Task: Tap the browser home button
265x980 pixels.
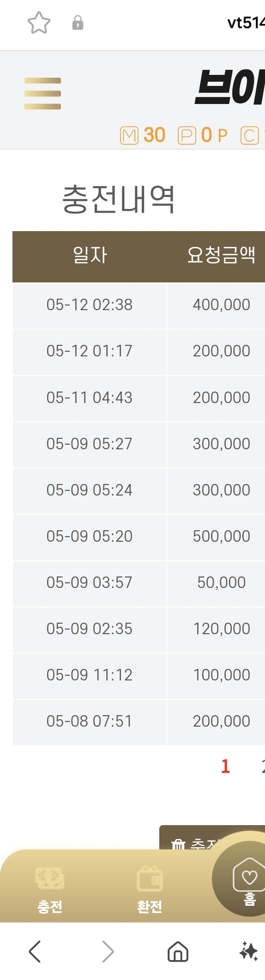Action: coord(178,952)
